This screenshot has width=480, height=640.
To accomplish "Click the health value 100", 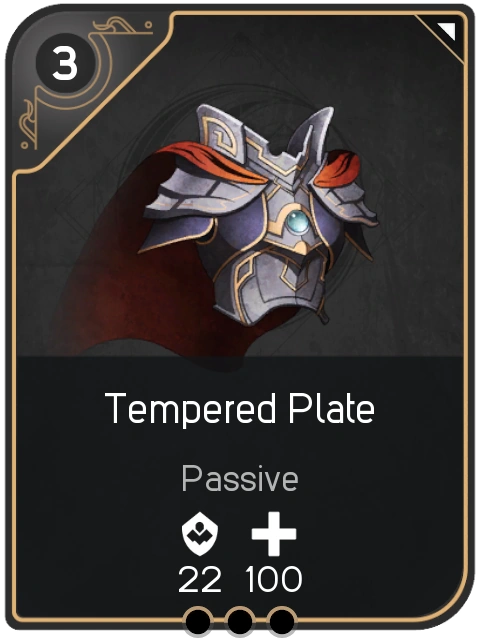I will coord(273,579).
